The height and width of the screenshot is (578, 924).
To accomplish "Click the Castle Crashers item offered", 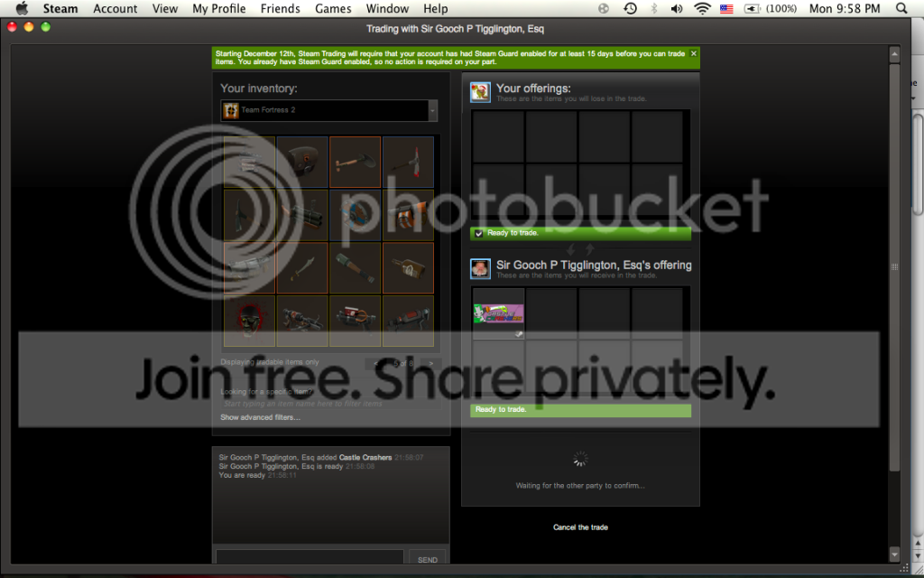I will tap(498, 313).
